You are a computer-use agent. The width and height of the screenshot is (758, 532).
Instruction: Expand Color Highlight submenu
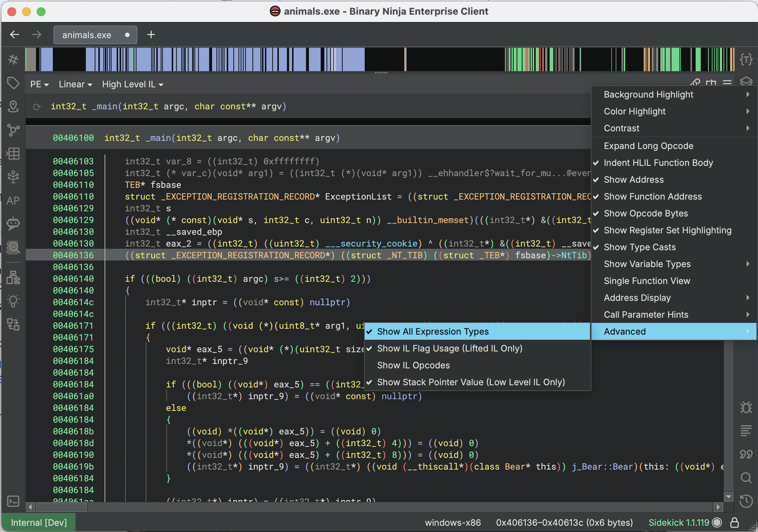(674, 112)
